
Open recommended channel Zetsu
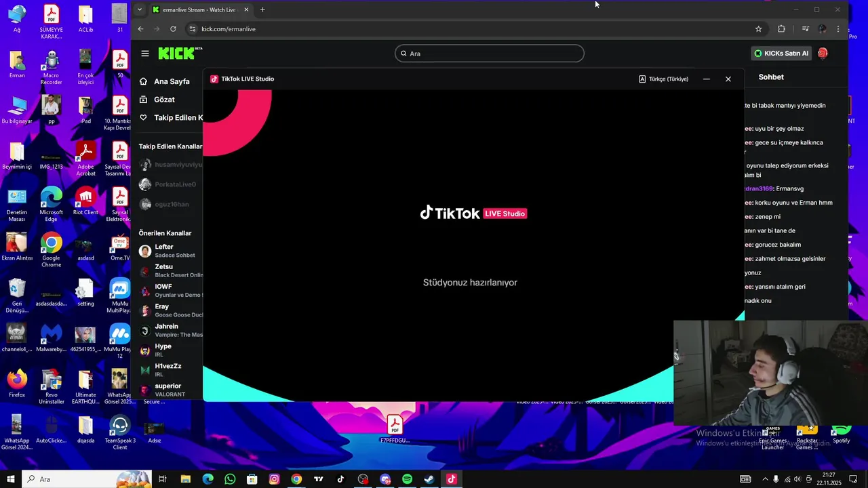tap(170, 271)
